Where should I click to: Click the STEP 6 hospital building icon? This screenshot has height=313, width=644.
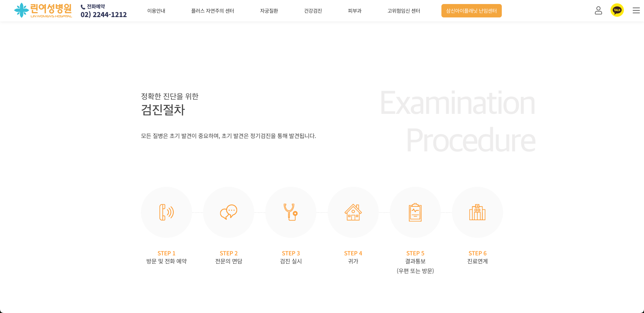point(477,212)
